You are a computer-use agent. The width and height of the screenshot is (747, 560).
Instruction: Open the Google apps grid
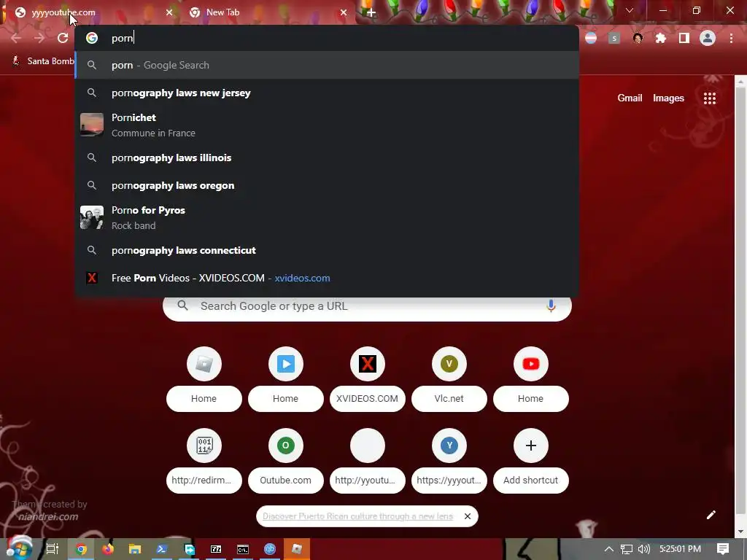point(710,98)
